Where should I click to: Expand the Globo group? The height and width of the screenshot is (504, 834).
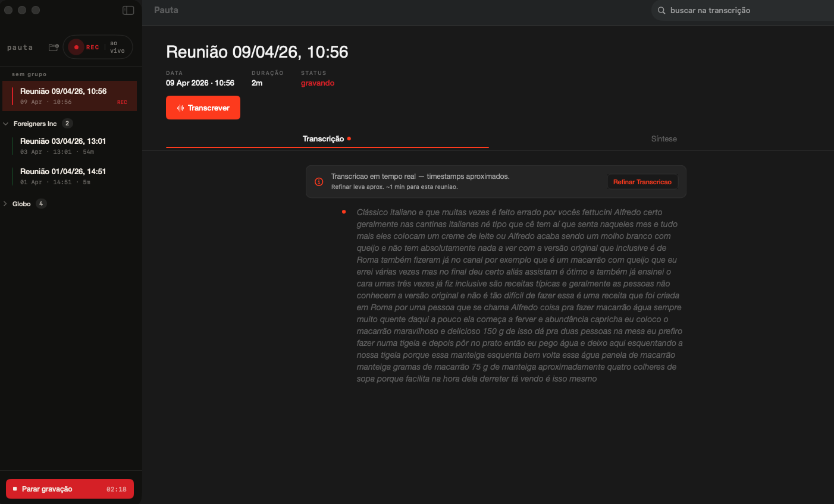[6, 204]
